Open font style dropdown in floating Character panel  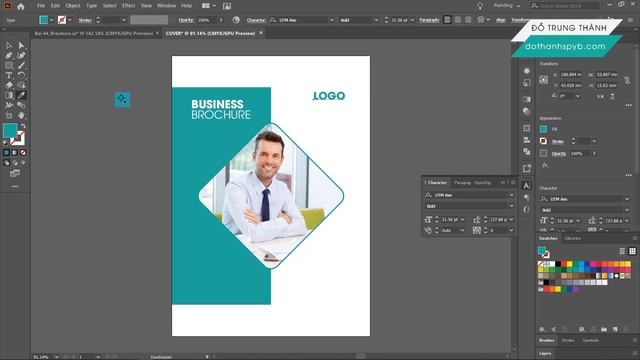pyautogui.click(x=511, y=206)
